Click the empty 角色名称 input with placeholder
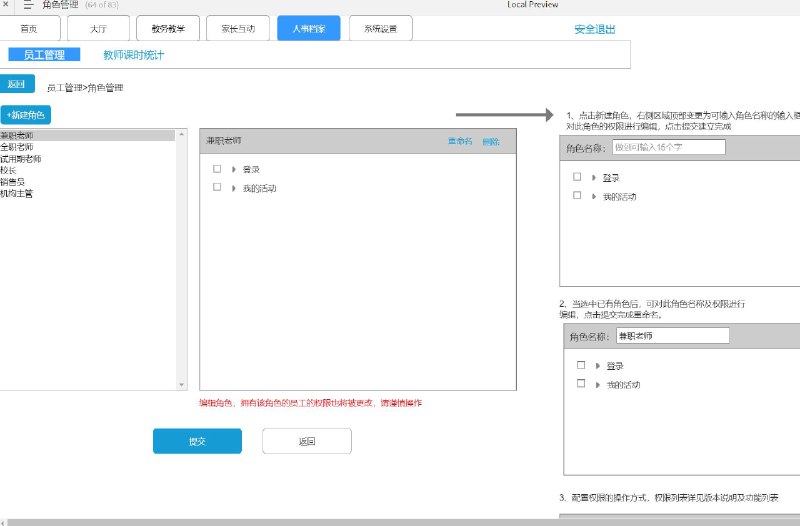Viewport: 800px width, 526px height. 668,147
